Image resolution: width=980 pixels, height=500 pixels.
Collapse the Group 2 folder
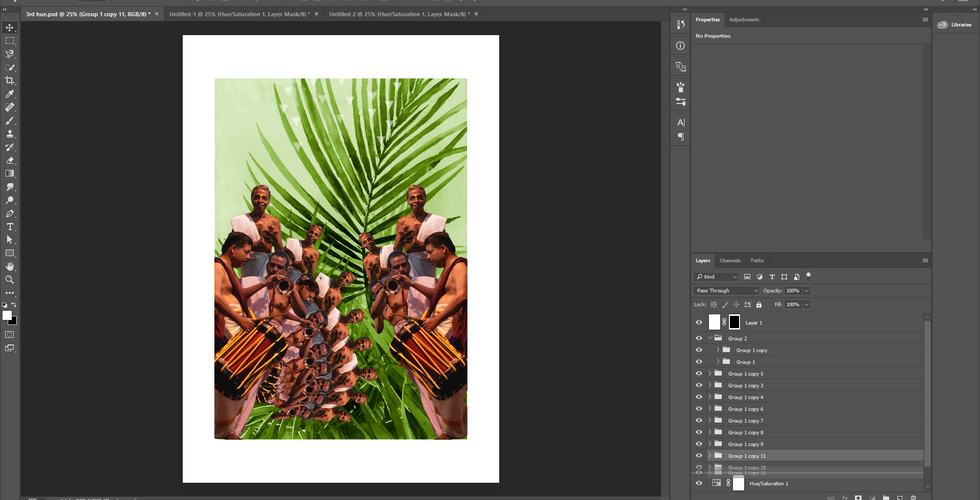[710, 339]
